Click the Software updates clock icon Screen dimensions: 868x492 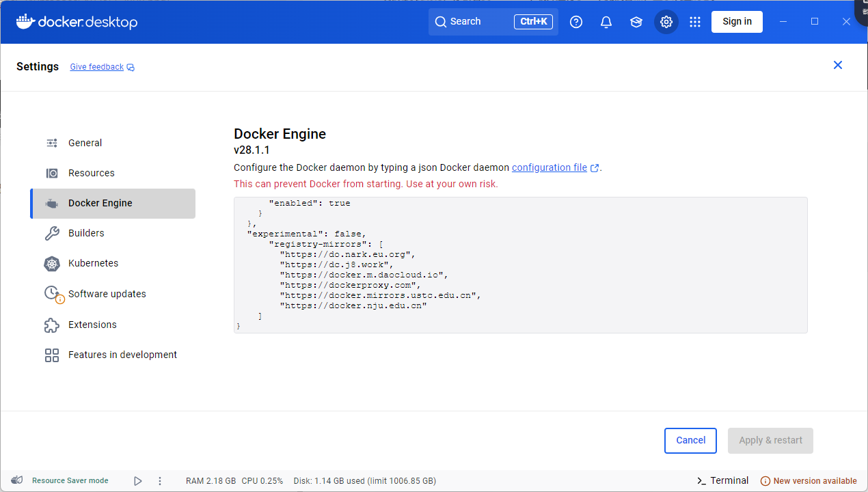pos(53,294)
